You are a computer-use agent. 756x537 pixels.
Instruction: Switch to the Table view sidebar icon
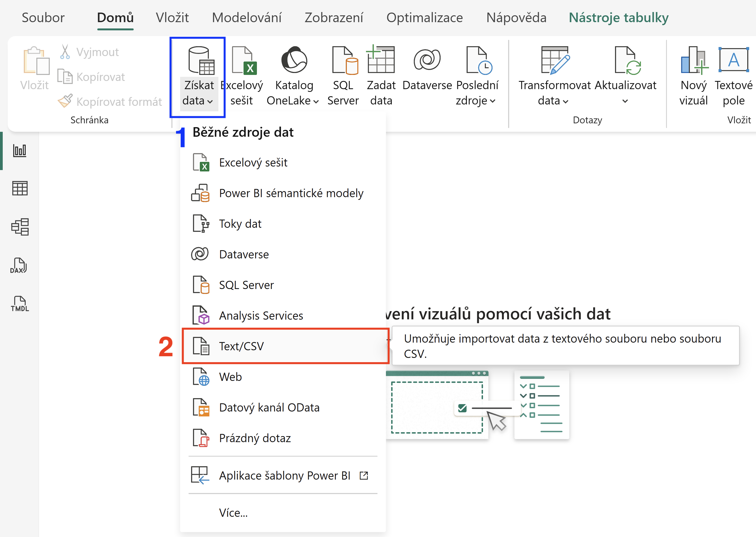19,188
